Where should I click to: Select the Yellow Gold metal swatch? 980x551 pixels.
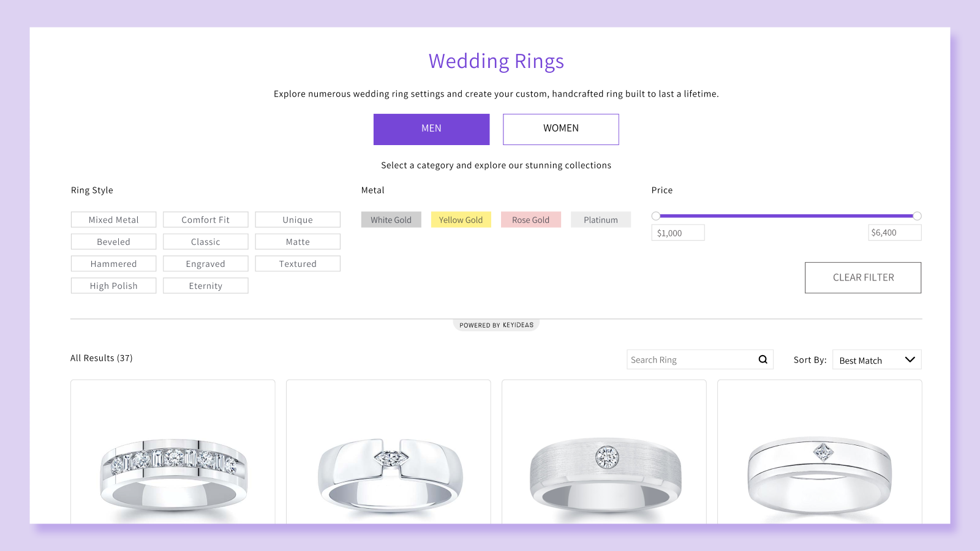[x=461, y=219]
